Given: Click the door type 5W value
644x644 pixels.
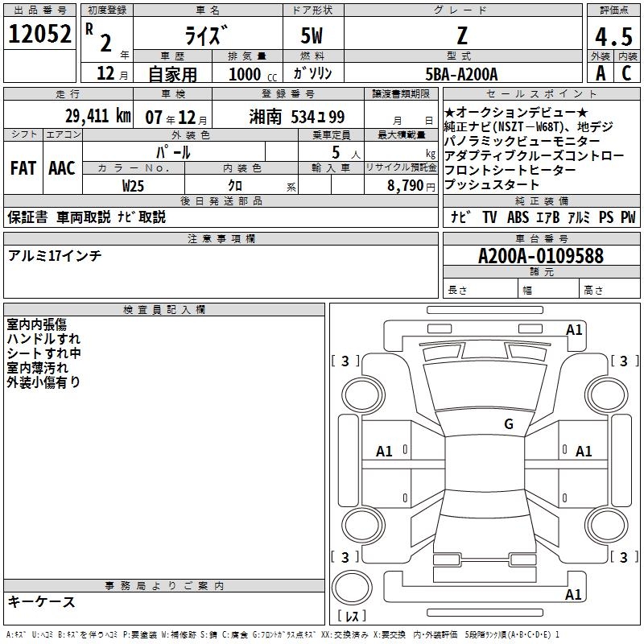Looking at the screenshot, I should [x=312, y=35].
